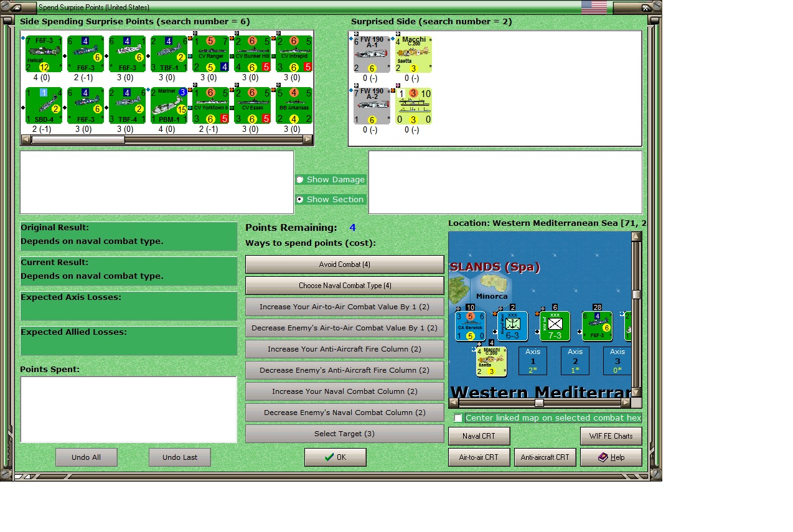
Task: Open the Air-to-air CRT chart
Action: click(479, 457)
